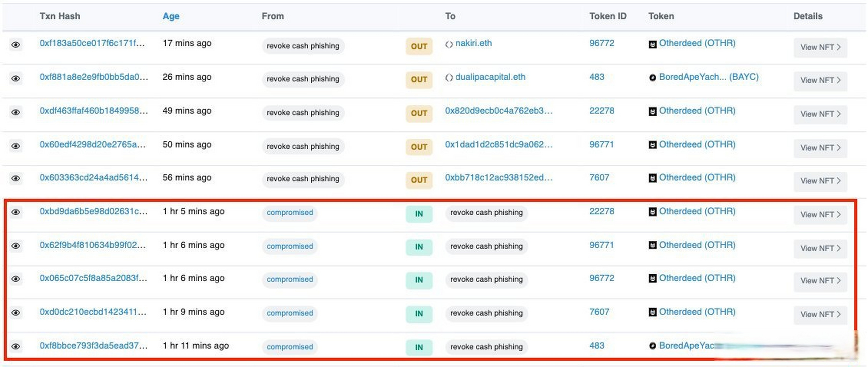Image resolution: width=868 pixels, height=367 pixels.
Task: Click the Token ID column header
Action: [608, 16]
